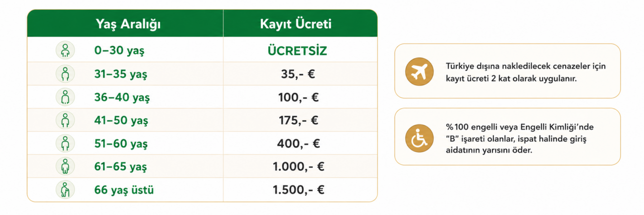
Task: Click the person icon next to 61–65 yaş
Action: coord(65,166)
